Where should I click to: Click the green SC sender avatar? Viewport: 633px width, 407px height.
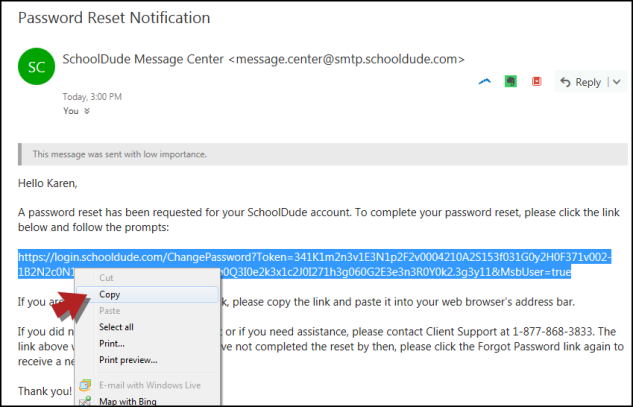coord(36,67)
